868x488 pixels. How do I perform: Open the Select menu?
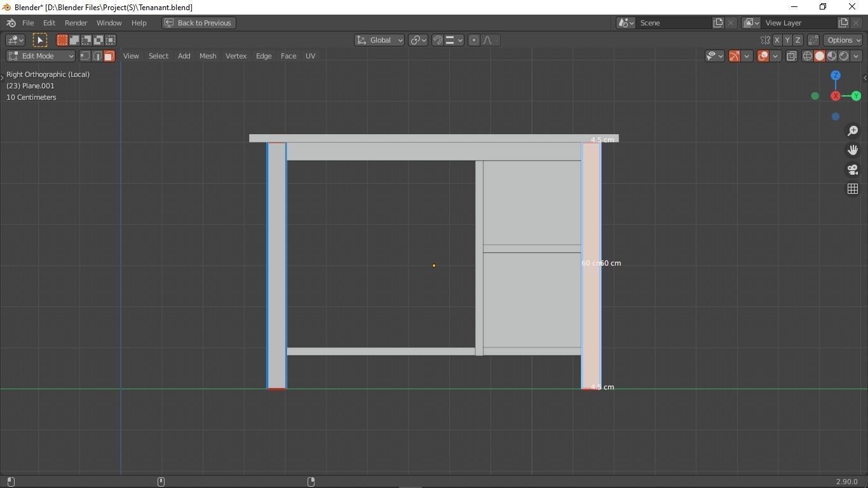[158, 56]
